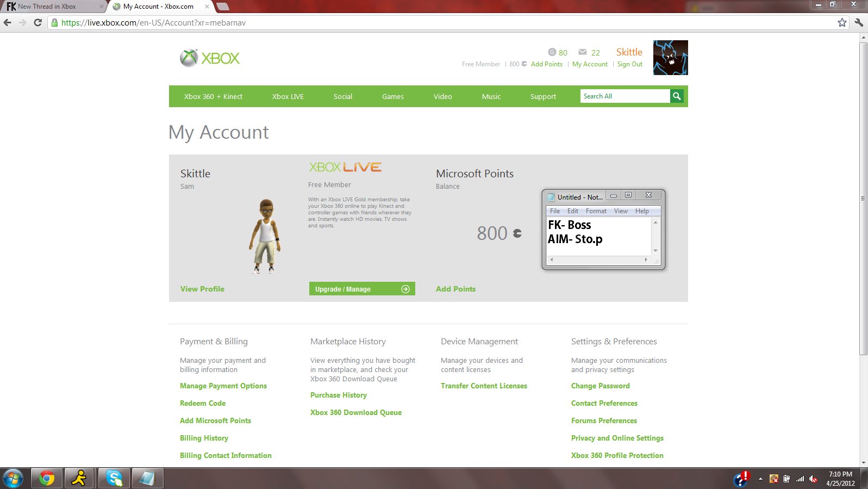Click the browser Forward arrow
The width and height of the screenshot is (868, 489).
pos(22,22)
